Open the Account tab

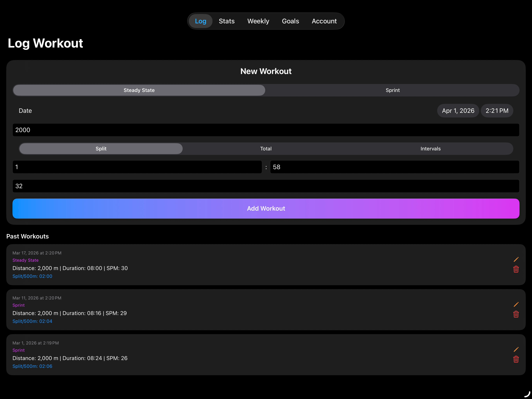[324, 21]
